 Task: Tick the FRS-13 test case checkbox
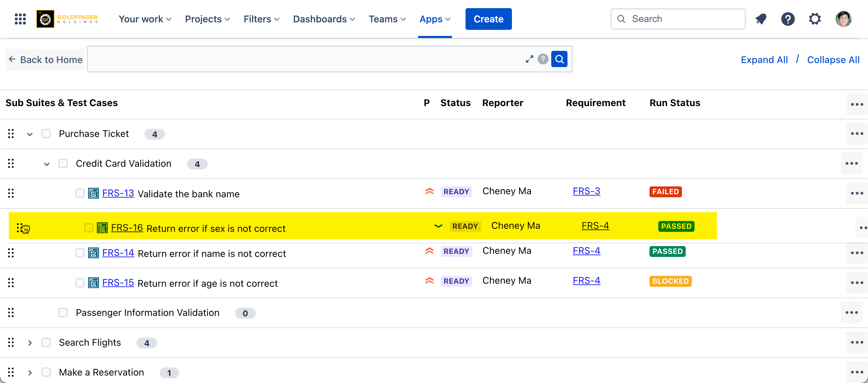coord(80,193)
